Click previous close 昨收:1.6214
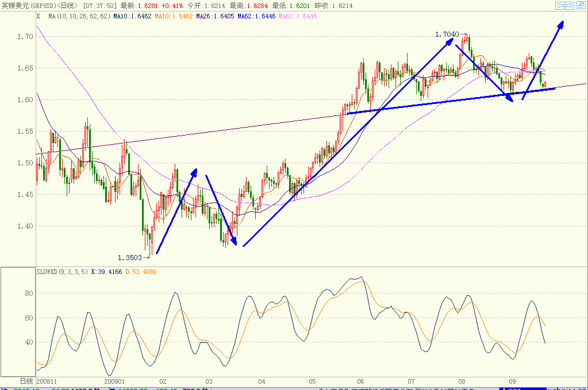 point(333,6)
